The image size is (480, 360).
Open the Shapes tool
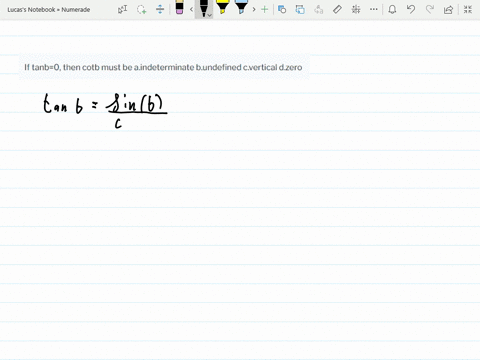tap(282, 9)
